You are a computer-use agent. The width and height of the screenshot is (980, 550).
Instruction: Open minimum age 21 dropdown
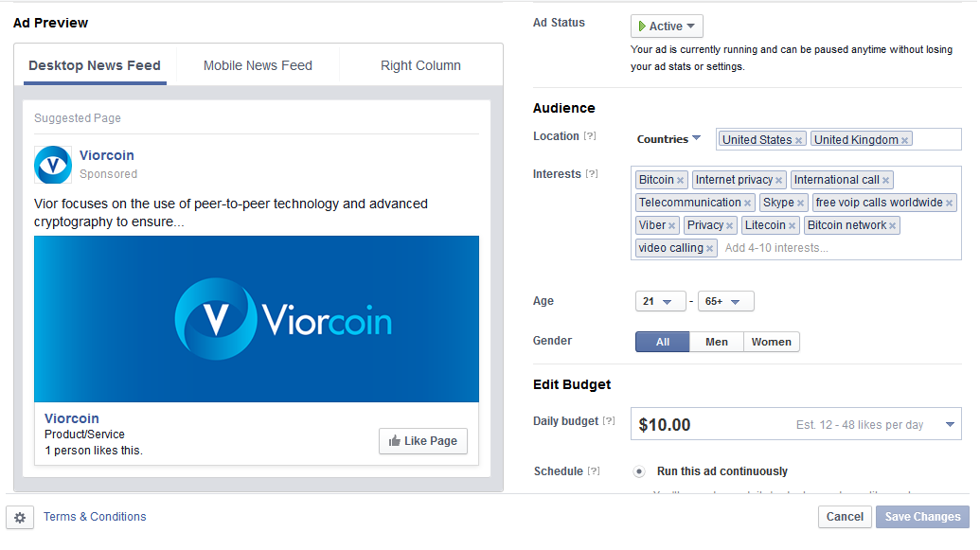(x=660, y=301)
